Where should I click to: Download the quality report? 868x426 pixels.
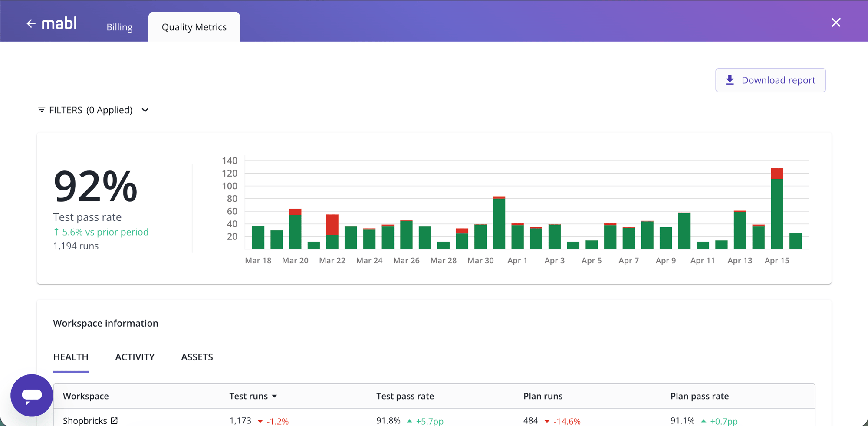pyautogui.click(x=770, y=80)
